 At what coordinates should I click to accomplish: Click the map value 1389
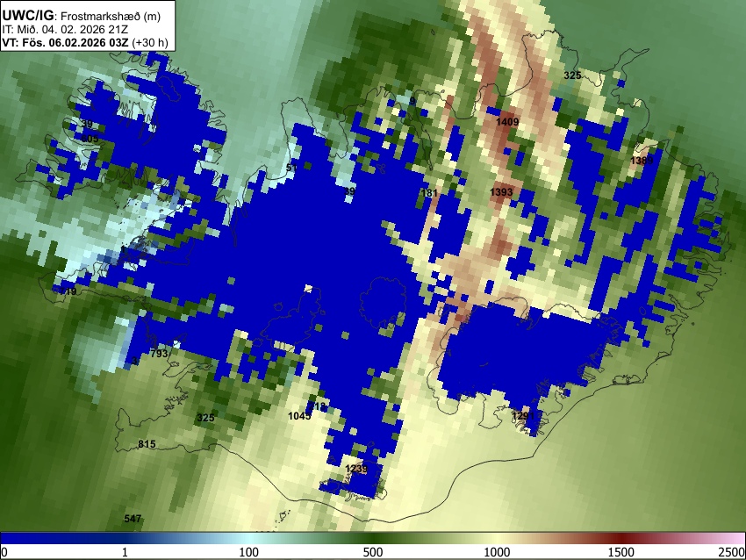[642, 161]
